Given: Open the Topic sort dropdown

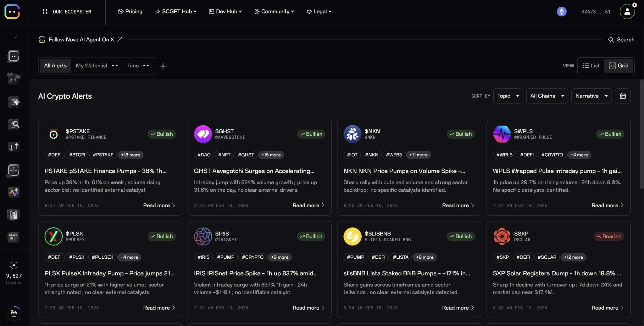Looking at the screenshot, I should 508,96.
